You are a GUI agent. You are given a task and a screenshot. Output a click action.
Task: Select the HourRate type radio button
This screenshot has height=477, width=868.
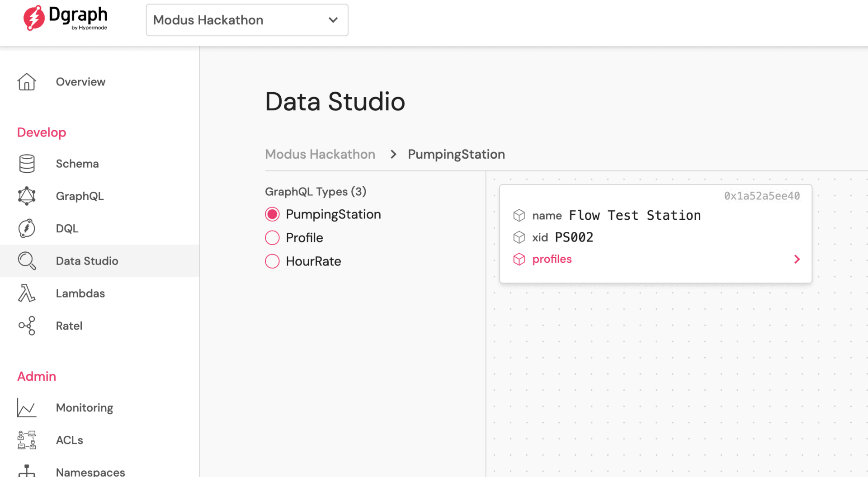[272, 261]
